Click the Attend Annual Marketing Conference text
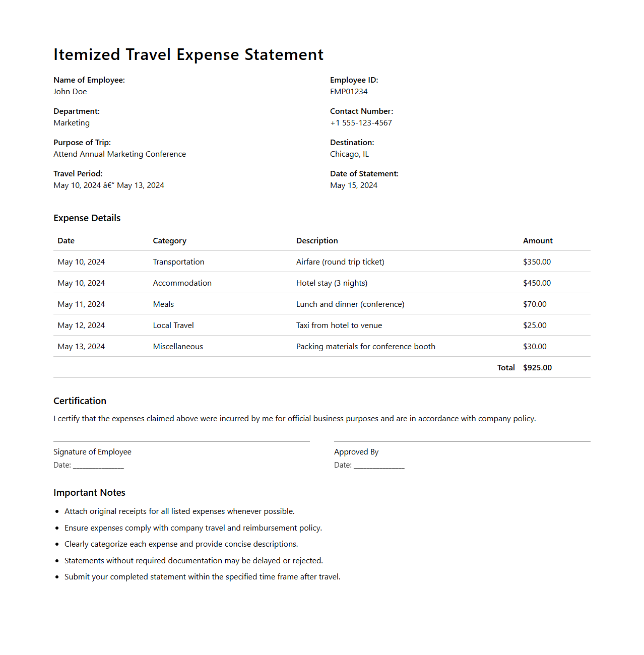Image resolution: width=644 pixels, height=655 pixels. 119,154
